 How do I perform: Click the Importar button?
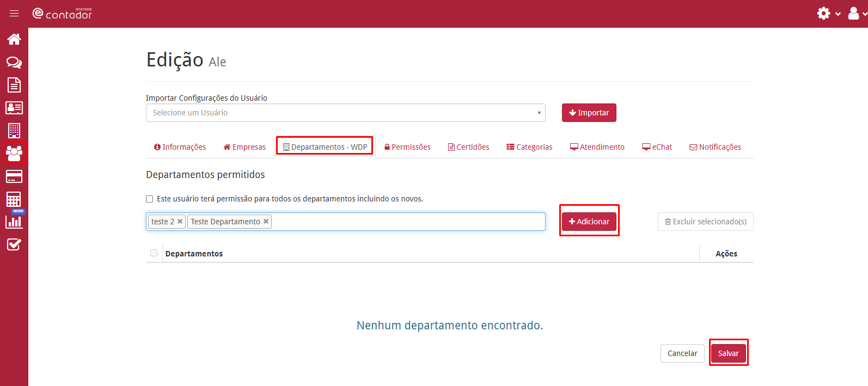click(x=589, y=113)
